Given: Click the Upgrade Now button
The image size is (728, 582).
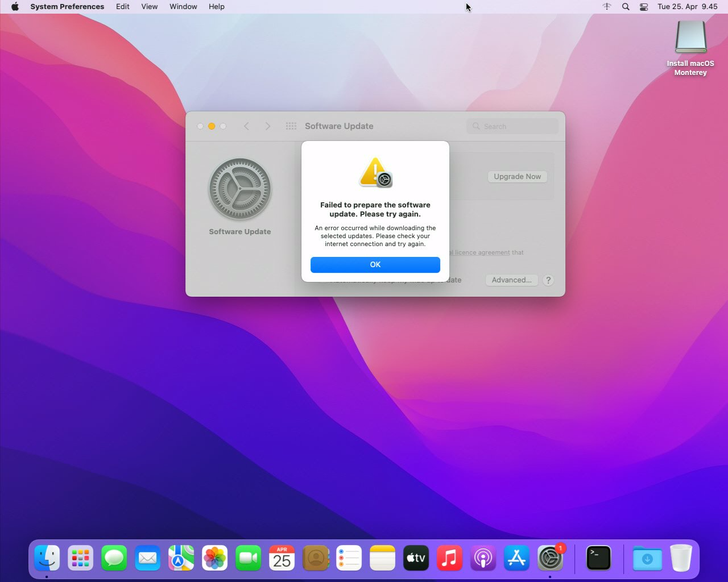Looking at the screenshot, I should (518, 177).
